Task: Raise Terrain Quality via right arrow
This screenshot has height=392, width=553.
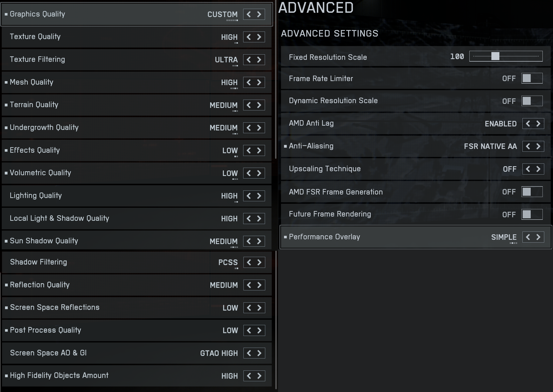Action: point(259,105)
